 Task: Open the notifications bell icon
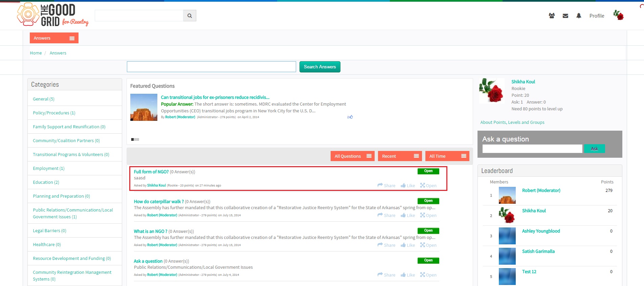pos(579,16)
